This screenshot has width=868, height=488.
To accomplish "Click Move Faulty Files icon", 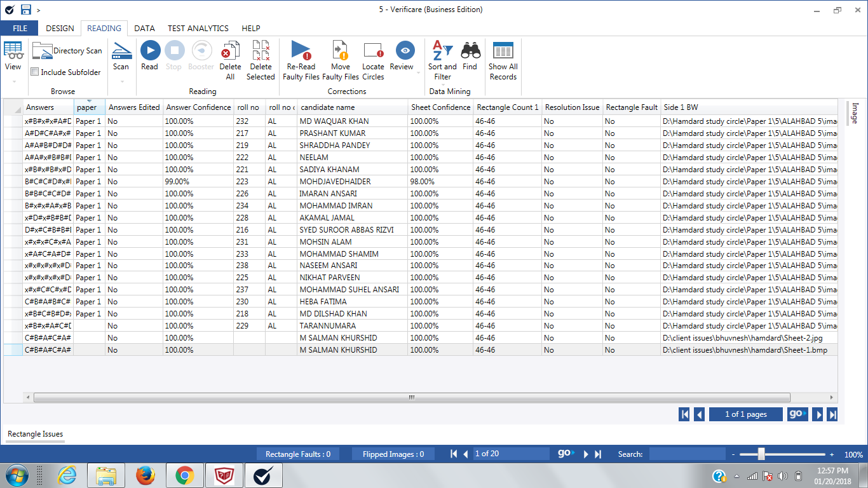I will click(x=341, y=51).
